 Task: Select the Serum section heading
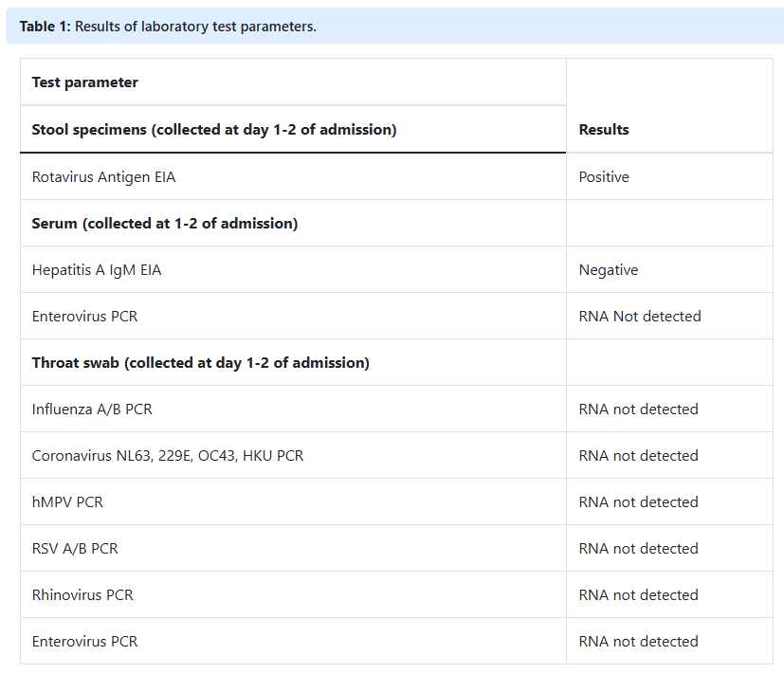point(165,223)
